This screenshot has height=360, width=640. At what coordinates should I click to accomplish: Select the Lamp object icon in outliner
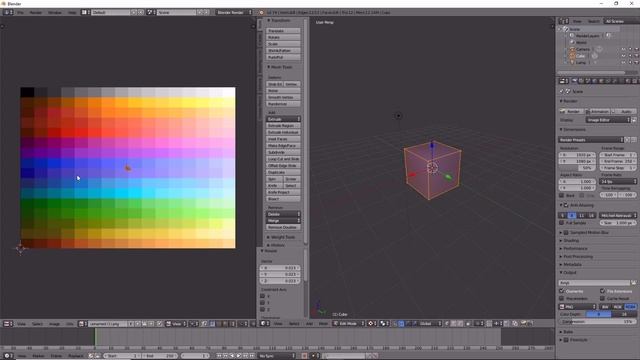572,62
